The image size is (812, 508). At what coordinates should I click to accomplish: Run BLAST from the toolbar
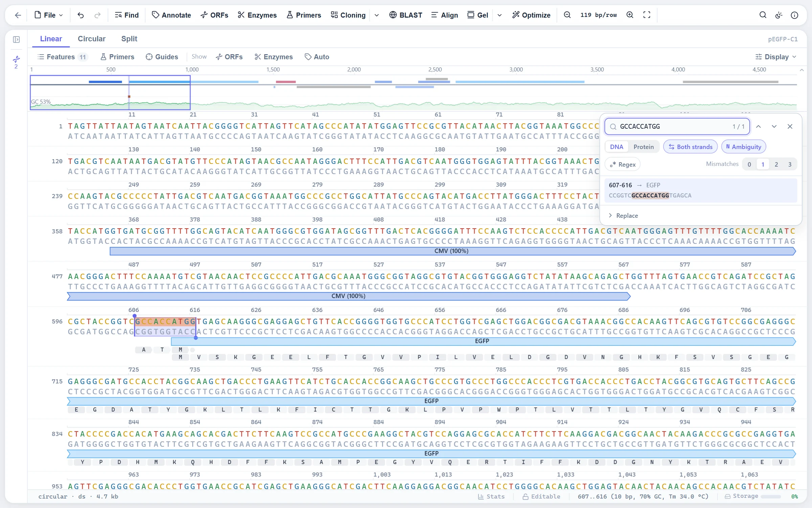coord(406,15)
